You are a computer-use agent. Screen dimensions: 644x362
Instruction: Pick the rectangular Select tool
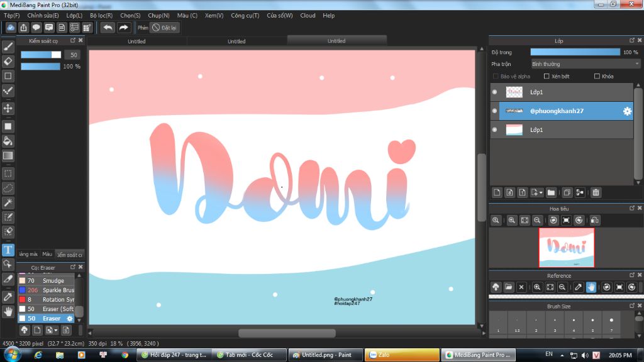pyautogui.click(x=8, y=173)
